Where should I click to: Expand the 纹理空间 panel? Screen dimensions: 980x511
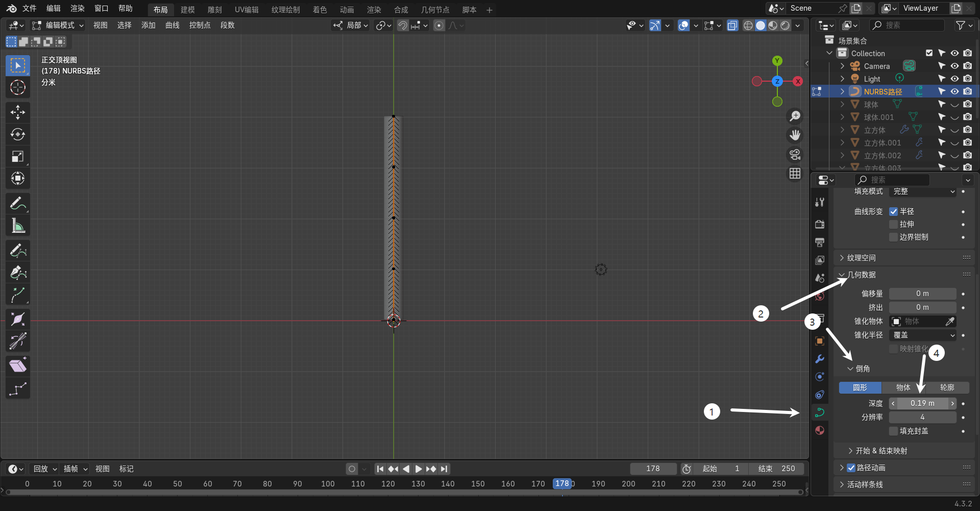(861, 258)
